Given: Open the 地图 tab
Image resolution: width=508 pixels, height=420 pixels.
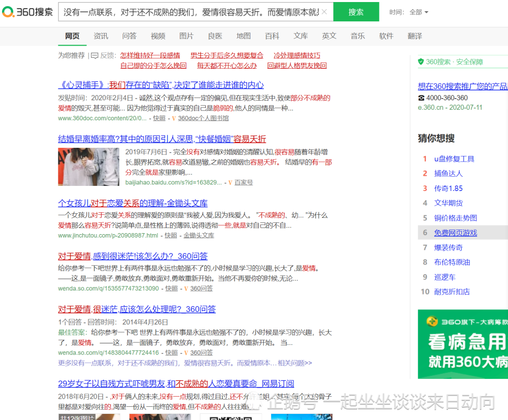Looking at the screenshot, I should [243, 36].
